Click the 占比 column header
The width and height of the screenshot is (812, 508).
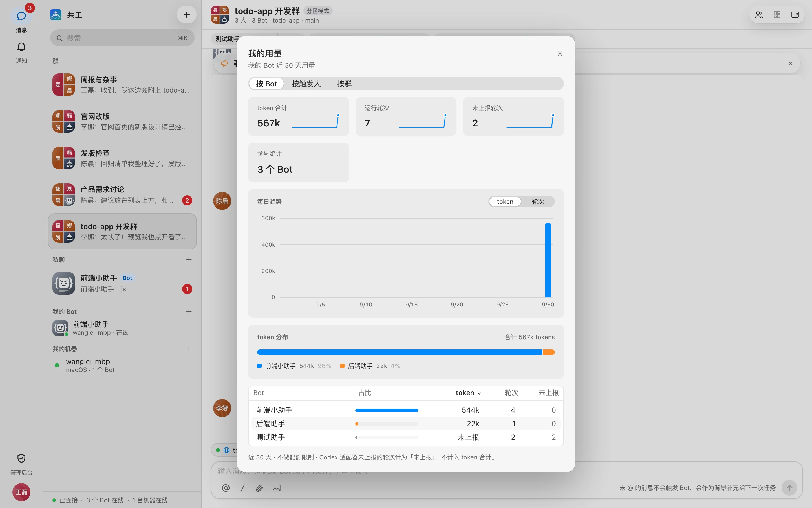click(393, 393)
